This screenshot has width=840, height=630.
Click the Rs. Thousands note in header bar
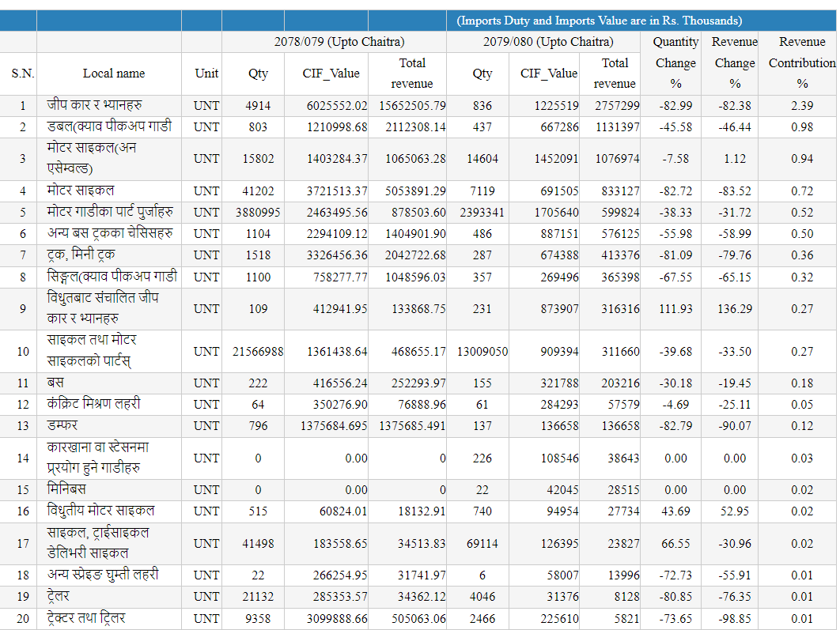pyautogui.click(x=600, y=21)
